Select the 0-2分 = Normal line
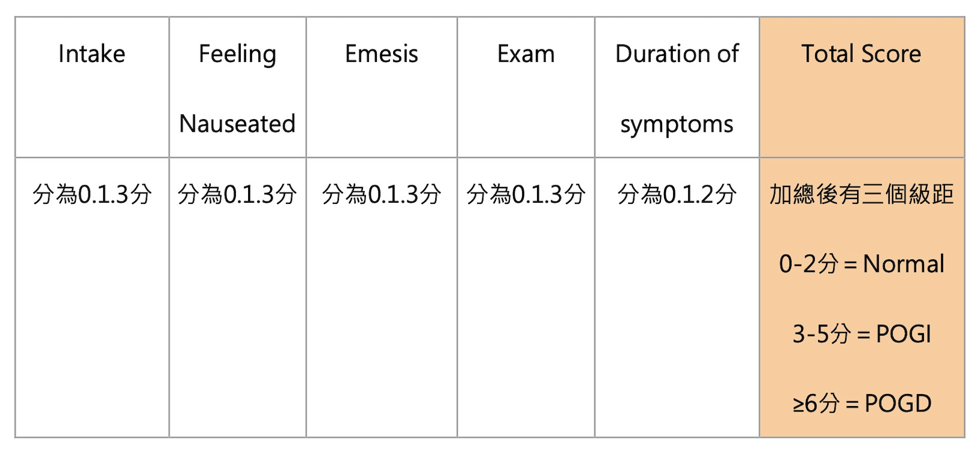The image size is (980, 456). [x=861, y=264]
